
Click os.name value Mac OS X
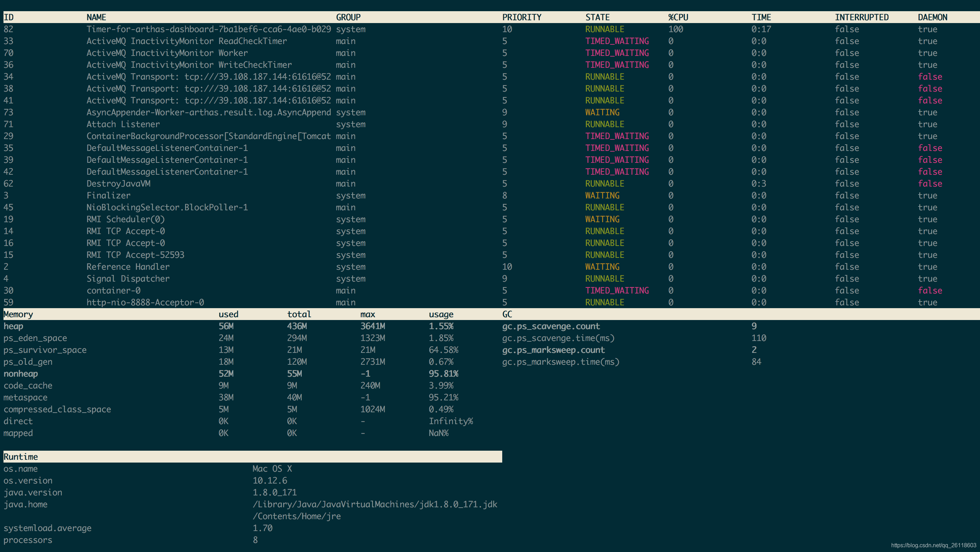[x=272, y=469]
